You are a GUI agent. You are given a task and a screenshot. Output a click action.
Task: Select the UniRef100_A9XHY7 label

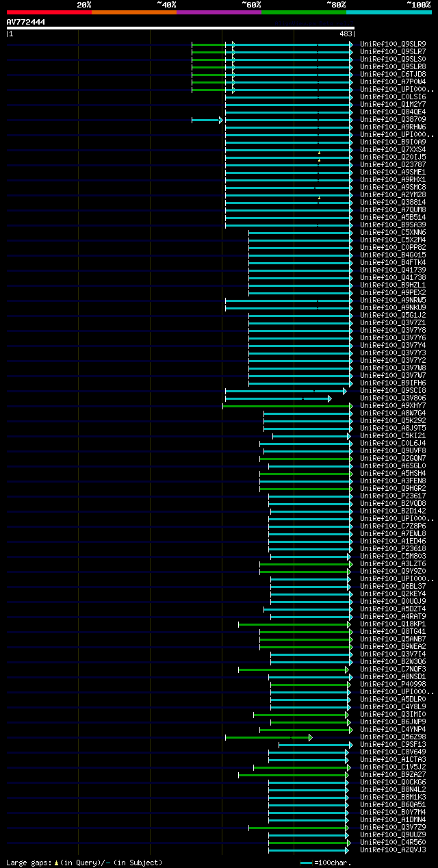click(x=393, y=406)
